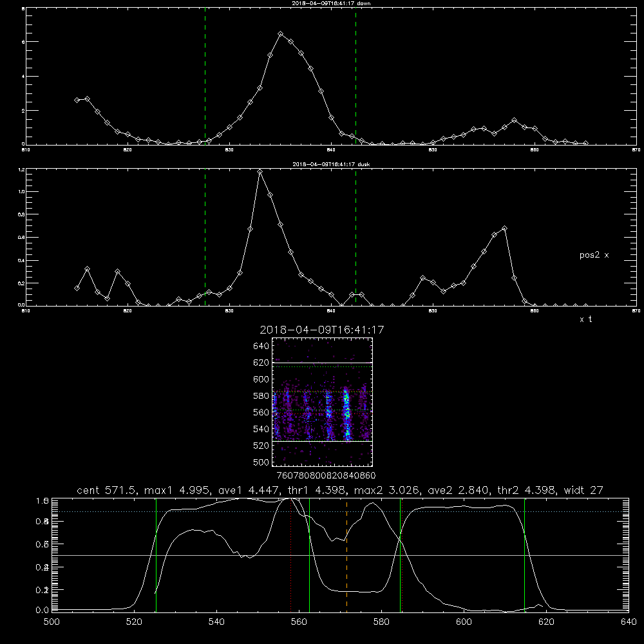
Task: Click the '540' tick label on bottom plot x-axis
Action: (x=216, y=622)
